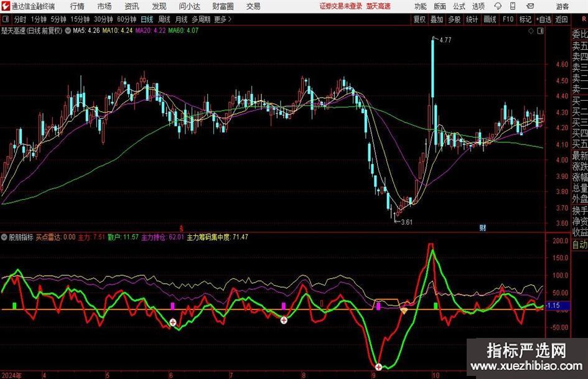Open the customer service headset icon
The height and width of the screenshot is (379, 588).
click(x=498, y=6)
